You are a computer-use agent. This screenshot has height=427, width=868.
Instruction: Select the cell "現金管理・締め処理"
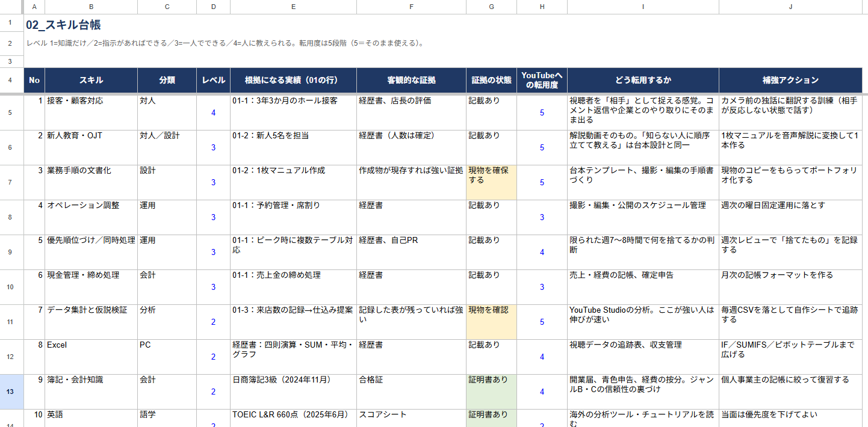point(91,287)
